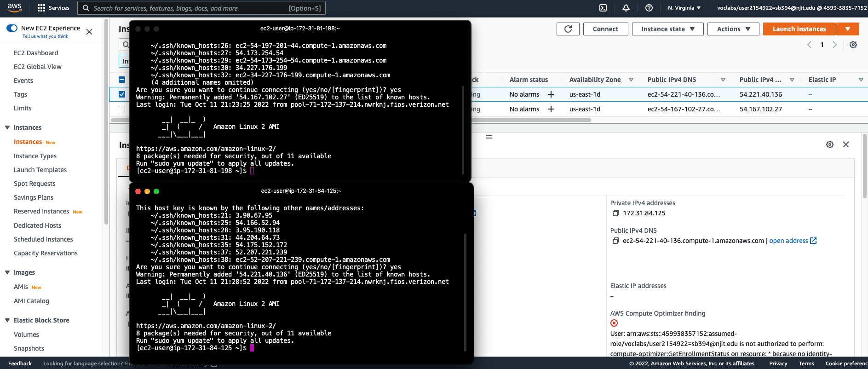
Task: Add alarm for 54.221.40.136 instance
Action: pyautogui.click(x=551, y=94)
